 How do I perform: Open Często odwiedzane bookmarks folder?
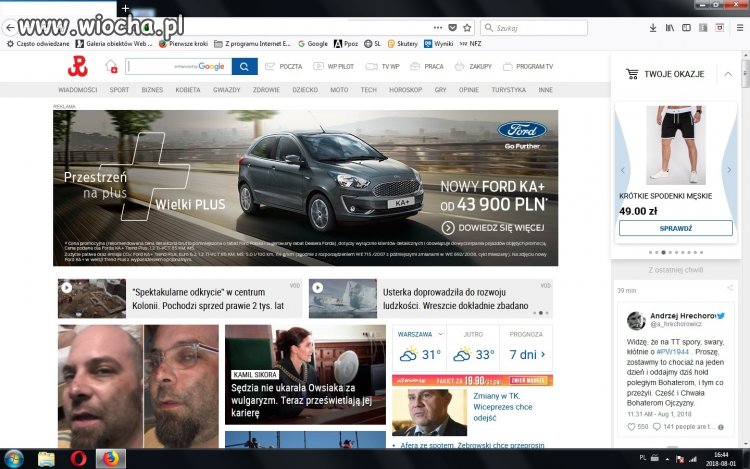click(x=38, y=44)
